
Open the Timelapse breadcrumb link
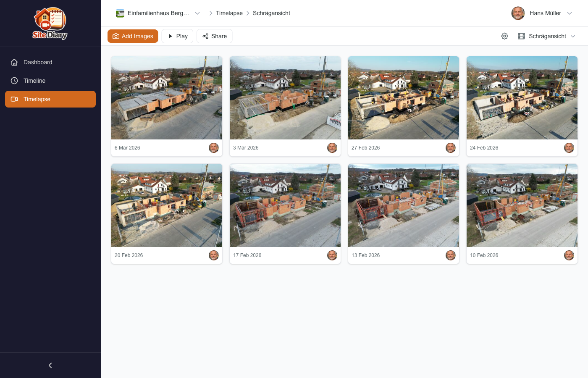(229, 13)
